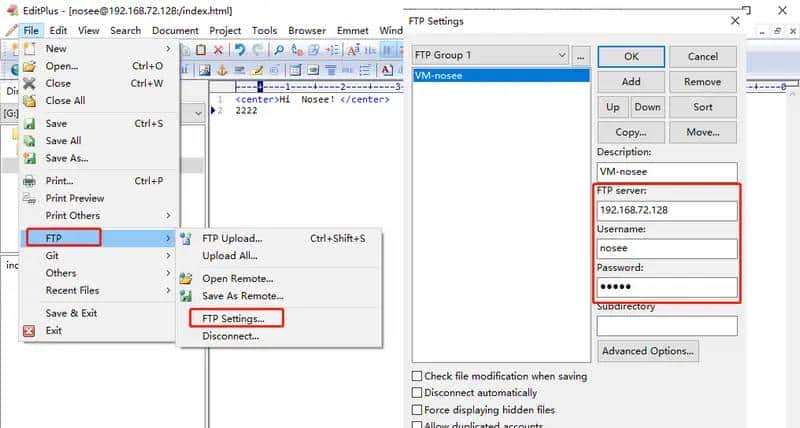The height and width of the screenshot is (428, 800).
Task: Click the Password input field
Action: [x=667, y=287]
